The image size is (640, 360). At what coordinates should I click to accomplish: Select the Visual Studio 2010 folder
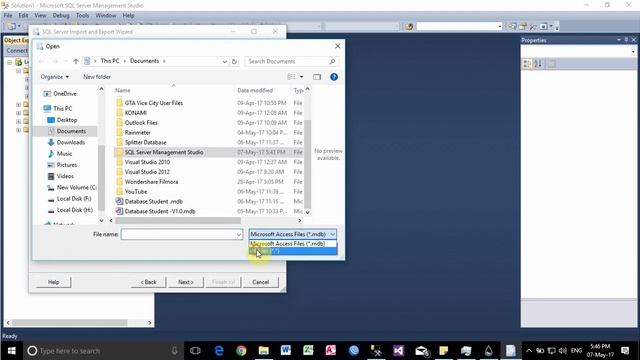tap(147, 162)
